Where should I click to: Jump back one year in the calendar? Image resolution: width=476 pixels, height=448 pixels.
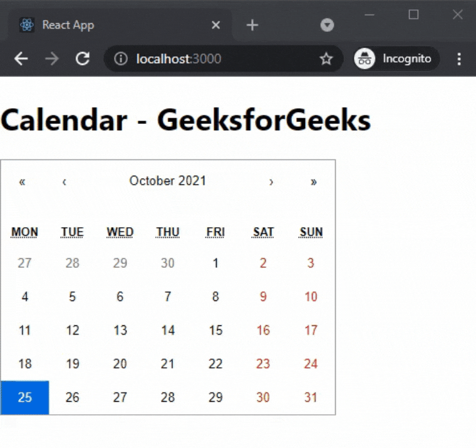[23, 181]
